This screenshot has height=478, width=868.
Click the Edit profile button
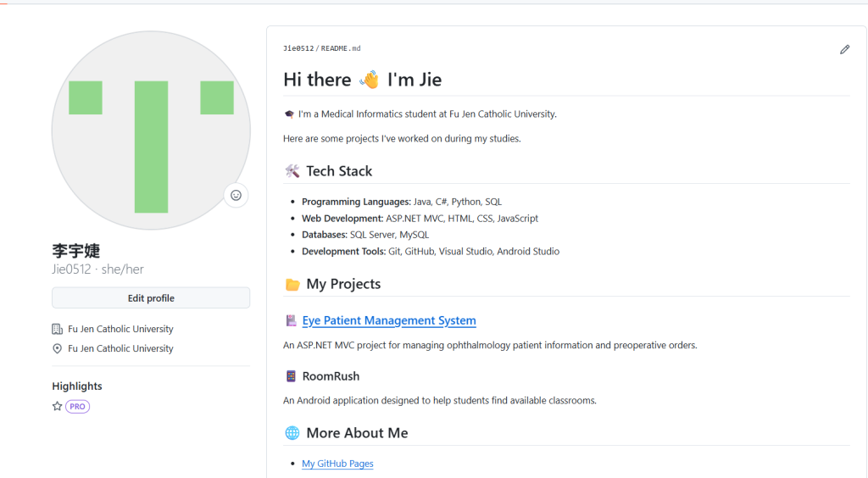click(x=151, y=298)
